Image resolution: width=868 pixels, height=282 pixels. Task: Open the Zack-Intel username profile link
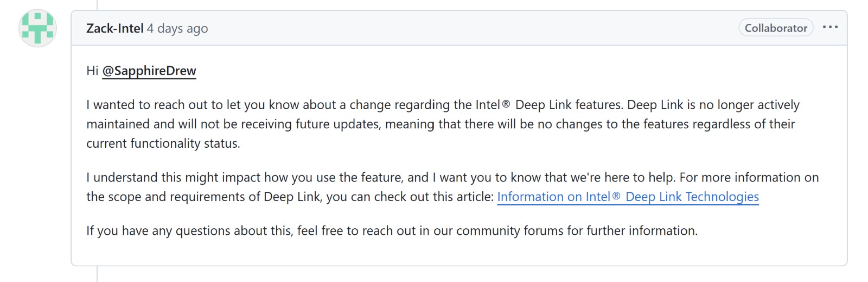115,28
